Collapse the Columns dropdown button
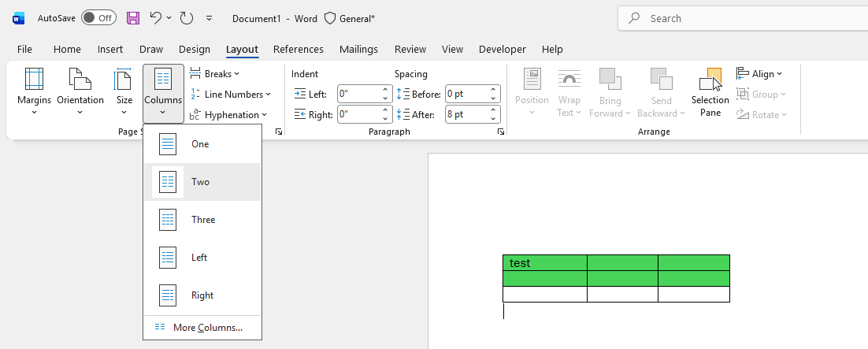The width and height of the screenshot is (868, 349). (x=163, y=94)
